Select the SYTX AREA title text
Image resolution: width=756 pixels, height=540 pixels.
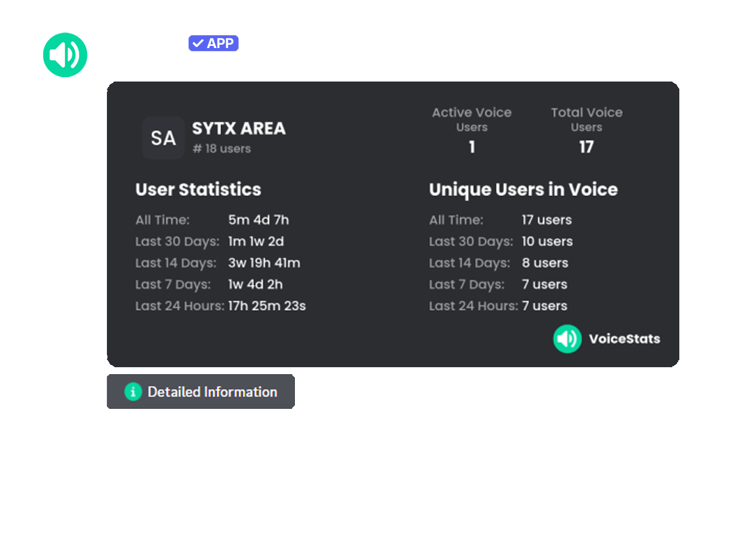[x=239, y=129]
